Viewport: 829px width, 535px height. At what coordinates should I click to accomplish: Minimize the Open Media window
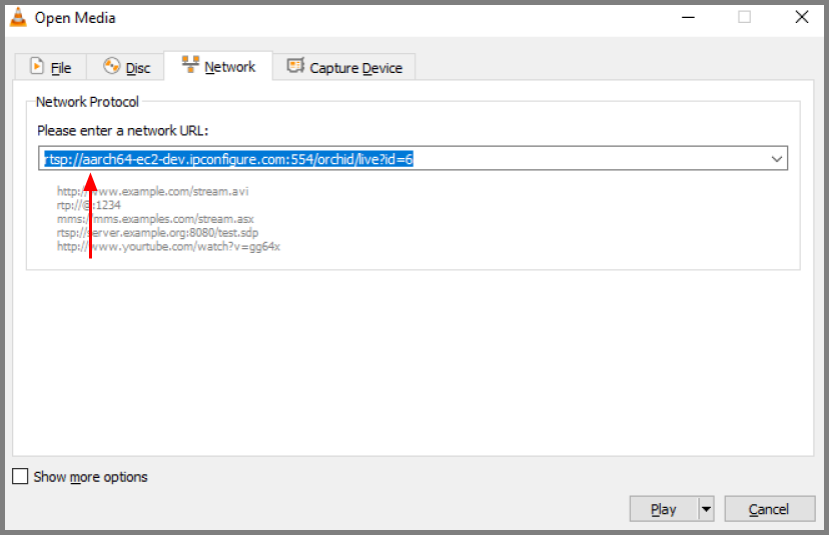(x=687, y=17)
